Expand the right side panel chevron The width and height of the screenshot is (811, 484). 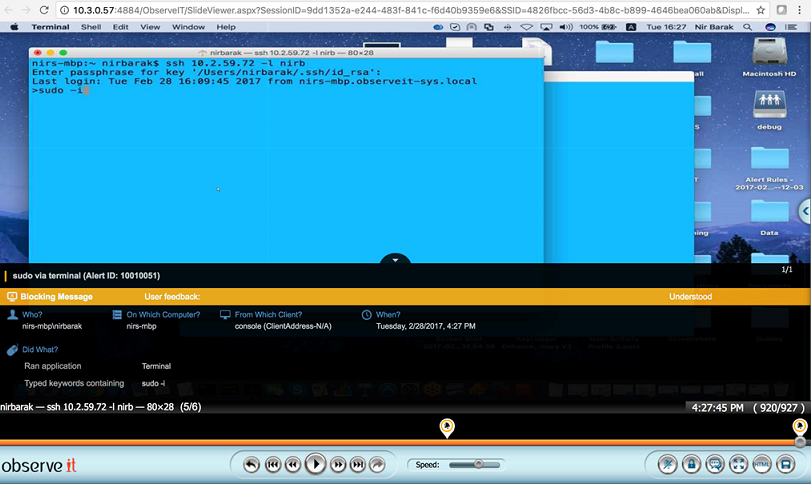coord(804,213)
